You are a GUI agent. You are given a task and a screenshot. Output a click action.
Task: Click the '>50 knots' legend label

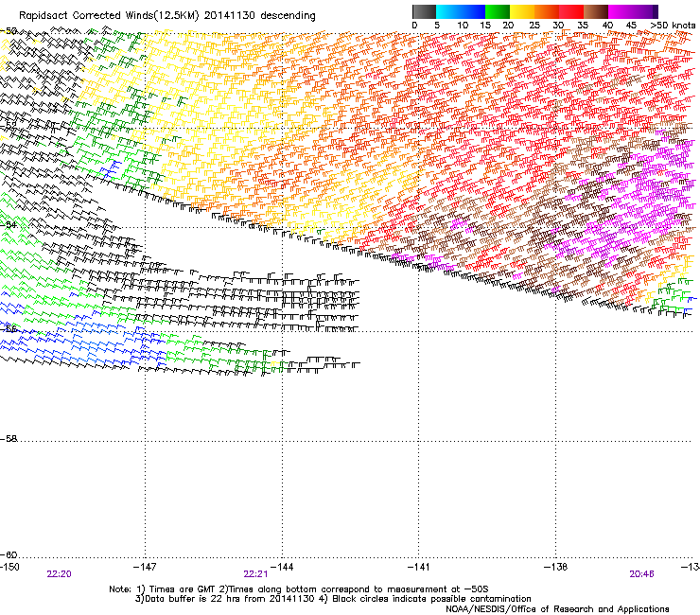pos(673,26)
